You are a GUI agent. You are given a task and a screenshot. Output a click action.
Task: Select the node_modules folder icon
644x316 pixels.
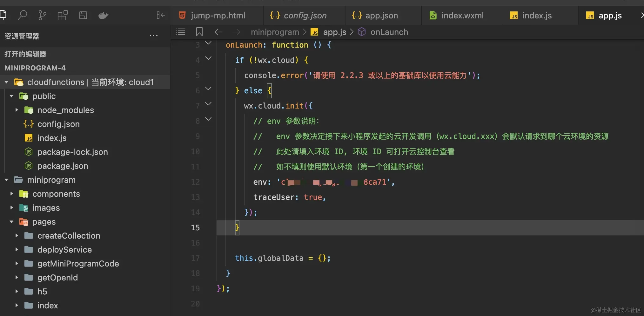(29, 110)
